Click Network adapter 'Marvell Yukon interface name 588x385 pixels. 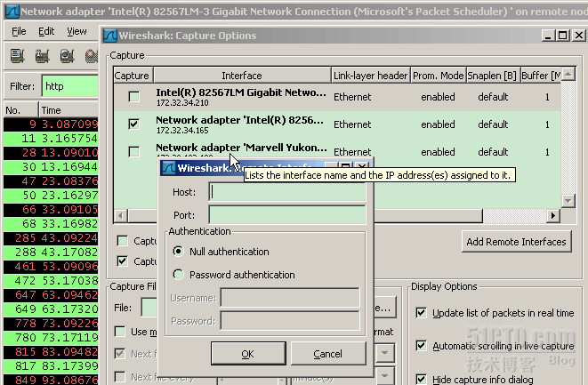(241, 148)
